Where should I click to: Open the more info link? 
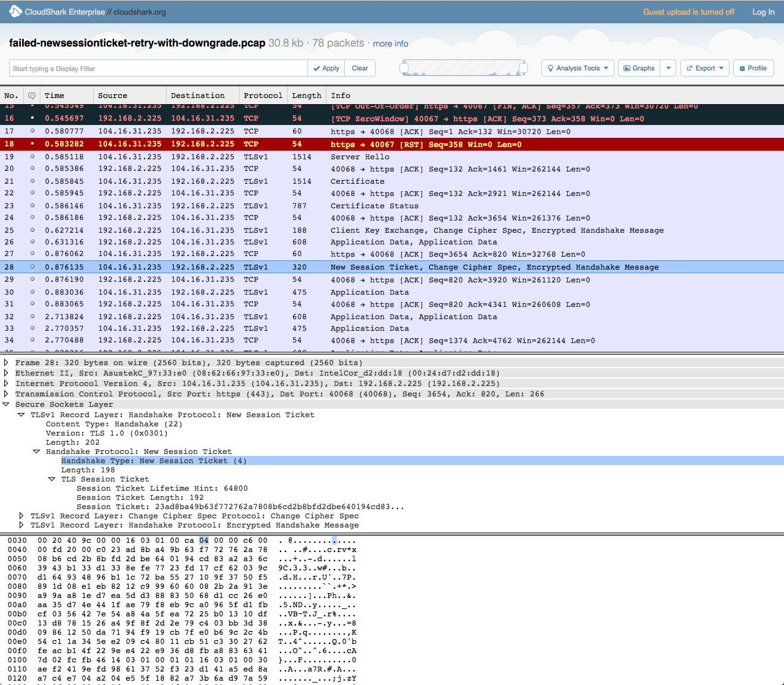click(390, 44)
